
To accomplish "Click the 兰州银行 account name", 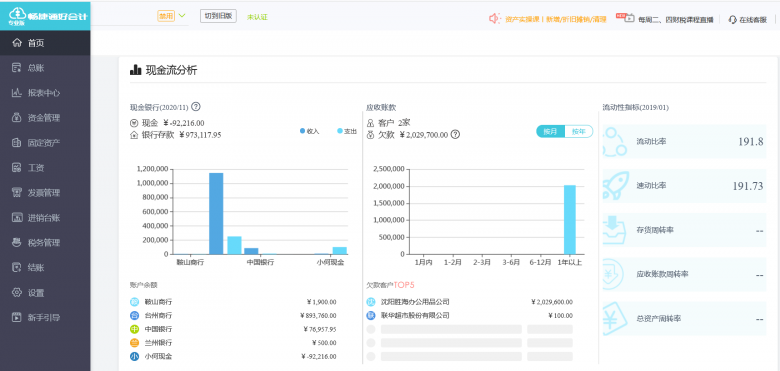I will click(158, 343).
